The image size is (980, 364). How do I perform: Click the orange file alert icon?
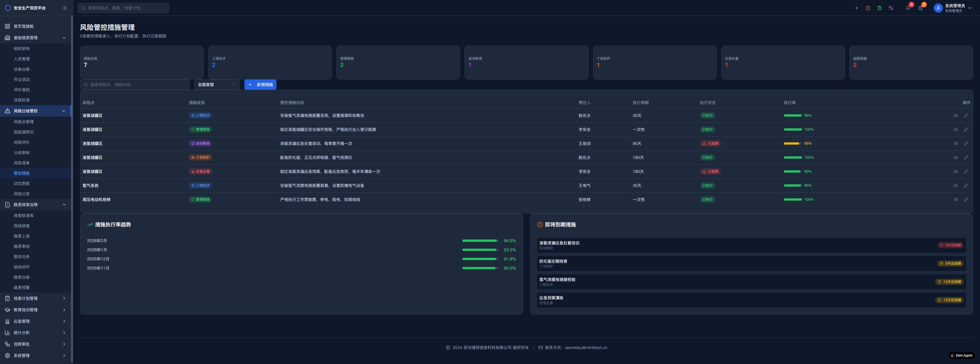pos(868,8)
